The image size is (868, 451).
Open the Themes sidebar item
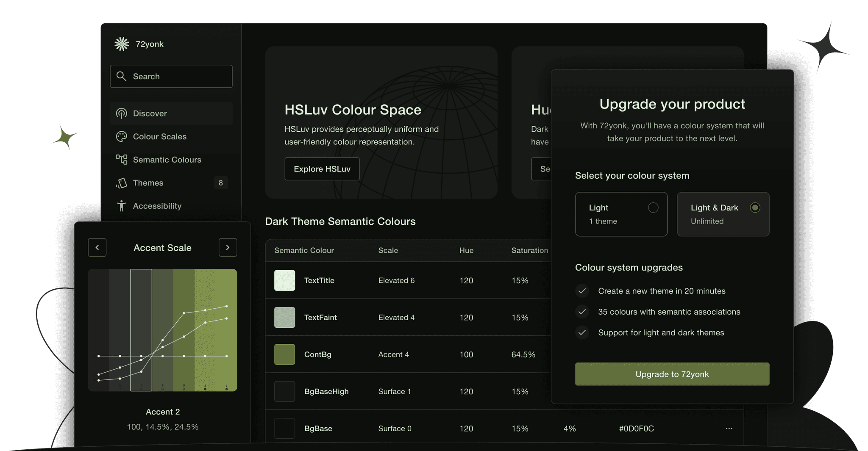171,183
